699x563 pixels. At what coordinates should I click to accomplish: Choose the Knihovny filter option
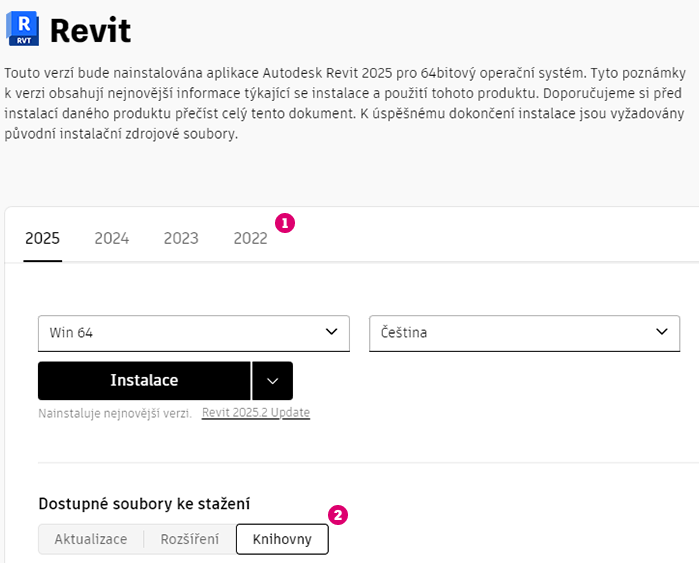[x=282, y=539]
